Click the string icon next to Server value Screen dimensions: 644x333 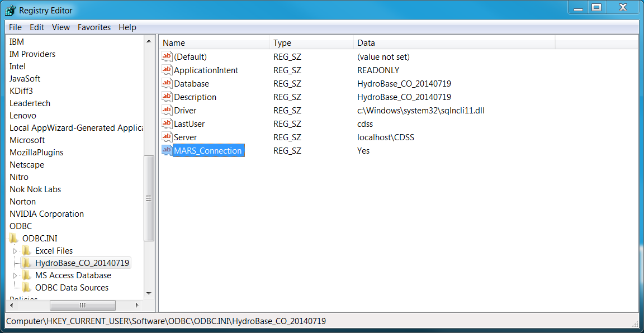click(167, 137)
